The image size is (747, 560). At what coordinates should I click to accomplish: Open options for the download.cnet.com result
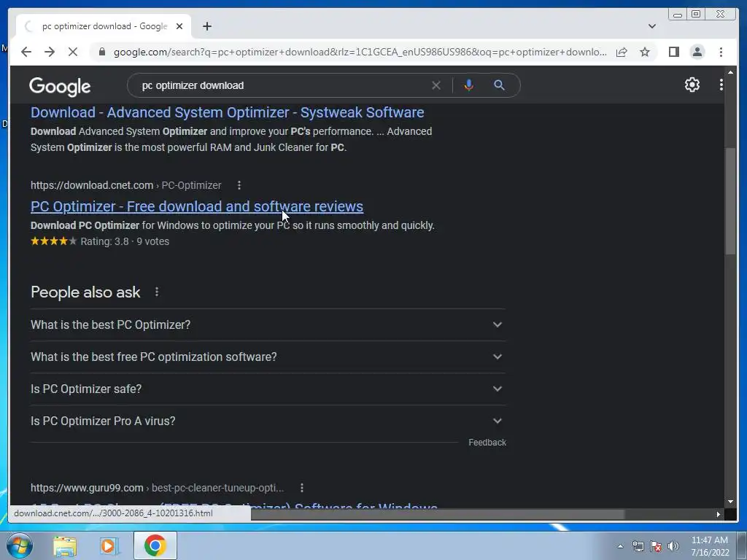pyautogui.click(x=239, y=185)
